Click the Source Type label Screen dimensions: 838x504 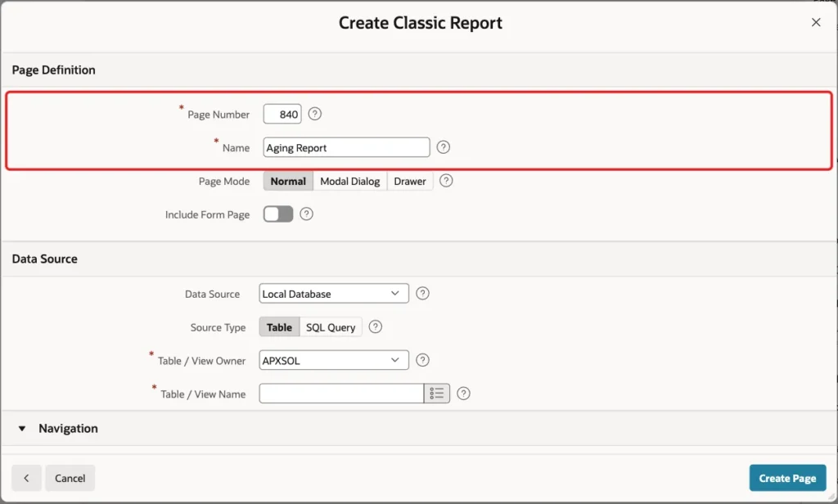click(x=218, y=327)
